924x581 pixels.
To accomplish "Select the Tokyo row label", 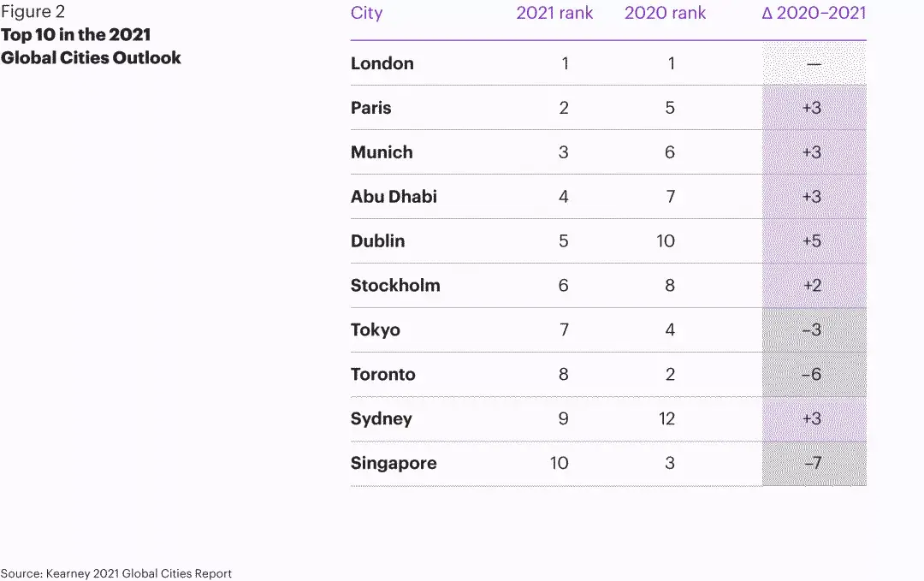I will (x=376, y=330).
